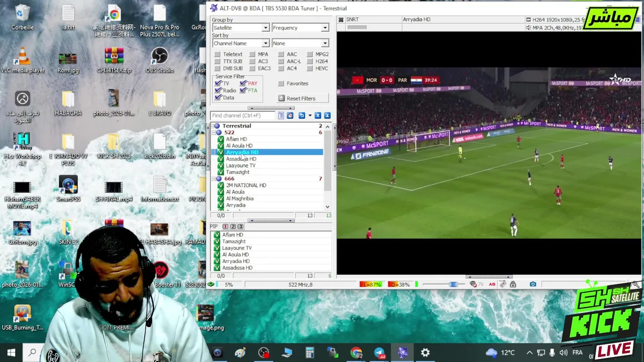Open the clock/EPG icon next to Find channel
This screenshot has width=644, height=362.
click(x=290, y=116)
